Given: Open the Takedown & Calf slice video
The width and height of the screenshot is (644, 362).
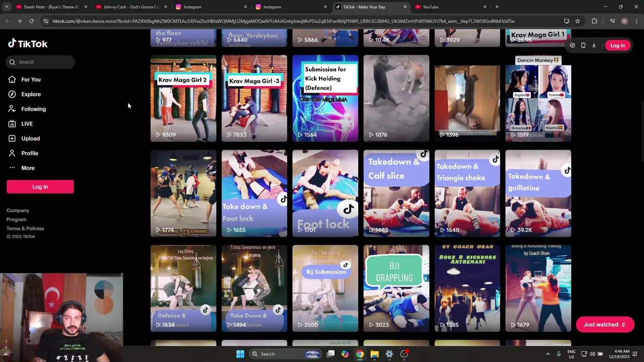Looking at the screenshot, I should pos(396,194).
